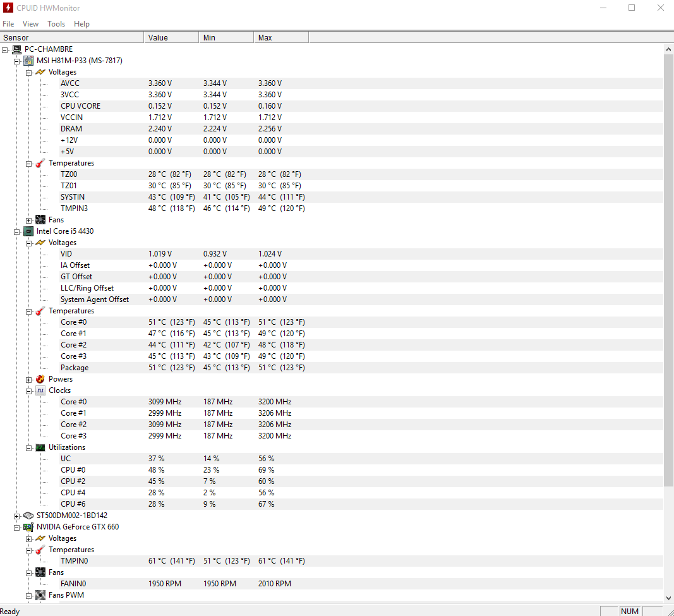Viewport: 674px width, 616px height.
Task: Click the Max column header
Action: pyautogui.click(x=282, y=38)
